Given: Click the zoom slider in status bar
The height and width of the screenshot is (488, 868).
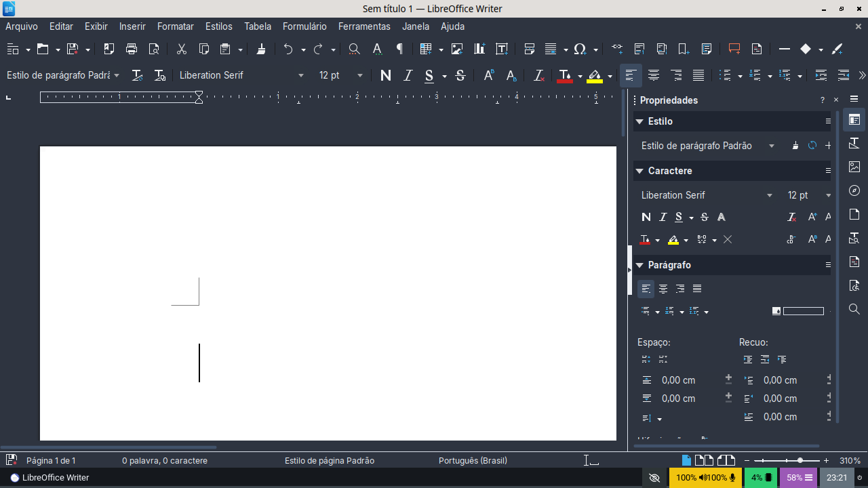Looking at the screenshot, I should [x=787, y=461].
